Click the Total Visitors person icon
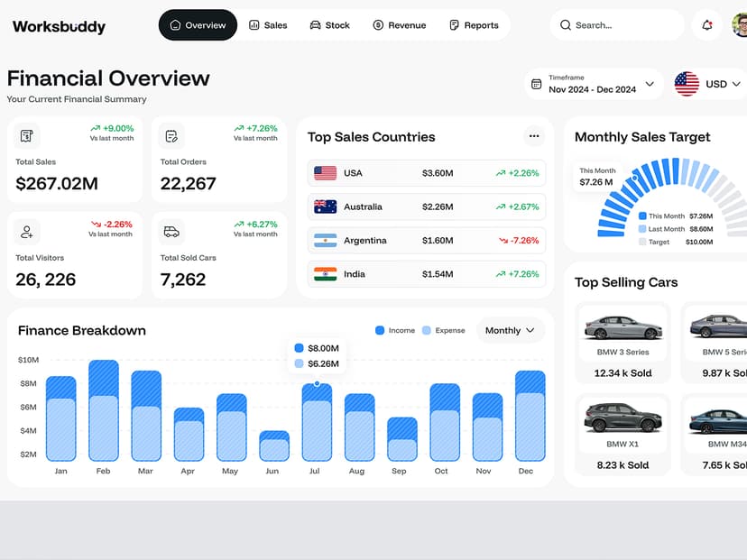The image size is (747, 560). coord(27,232)
